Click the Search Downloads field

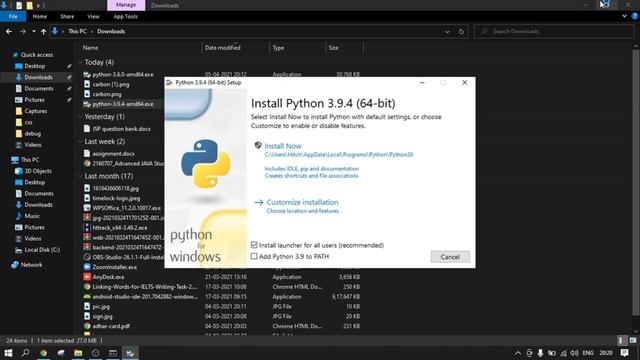(554, 31)
